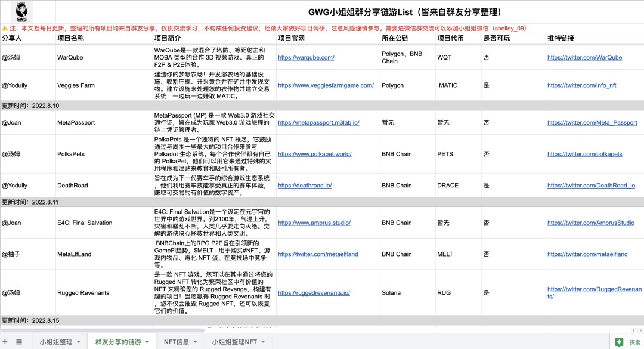
Task: Select the 更新时间：2022.8.10 row
Action: click(322, 106)
